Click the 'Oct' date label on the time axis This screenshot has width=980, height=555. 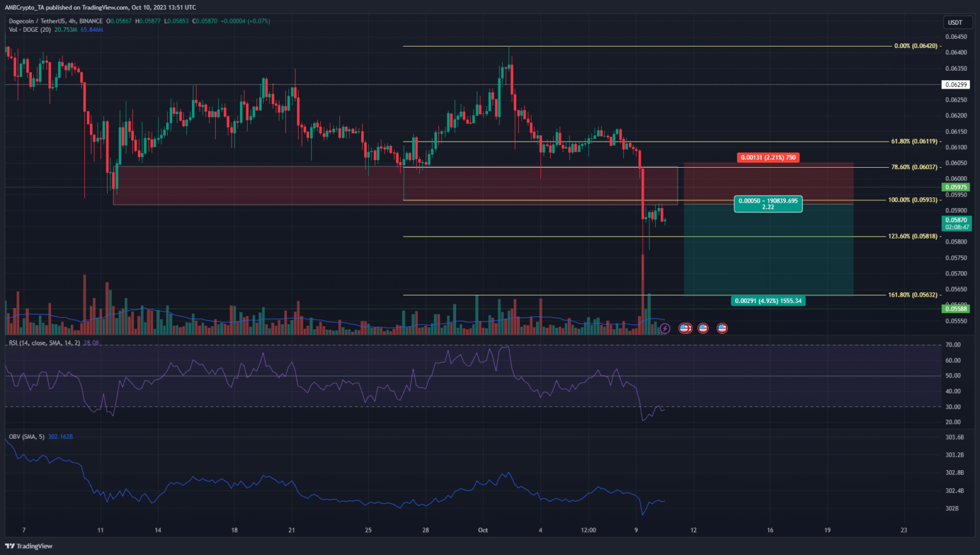click(x=483, y=530)
